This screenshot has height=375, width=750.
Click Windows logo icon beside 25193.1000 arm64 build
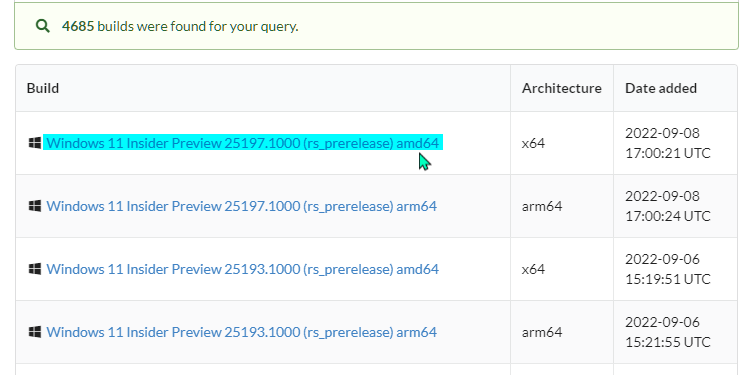[x=35, y=332]
